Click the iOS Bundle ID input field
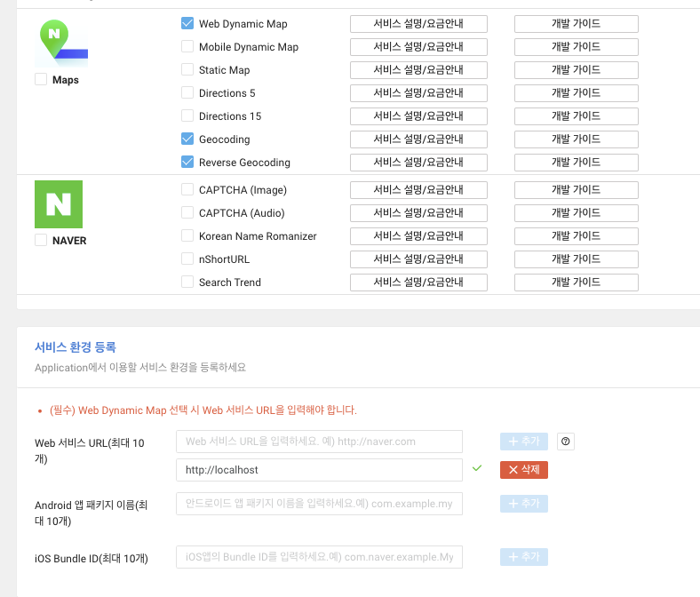 coord(319,557)
